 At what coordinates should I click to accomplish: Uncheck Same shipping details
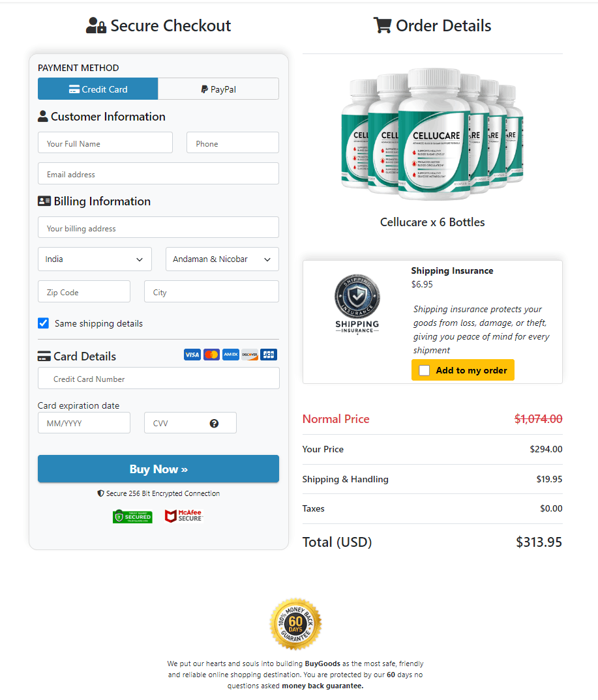click(x=42, y=323)
